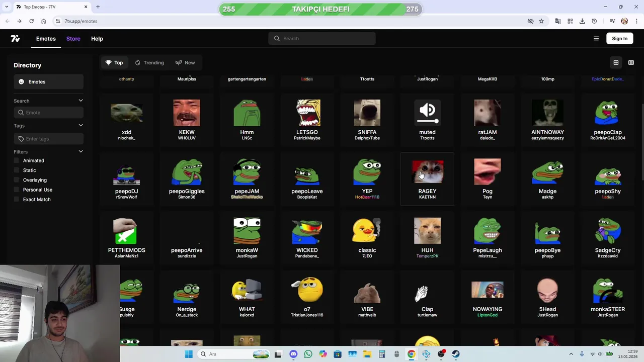The width and height of the screenshot is (644, 362).
Task: Enable the Personal Use filter checkbox
Action: (x=17, y=190)
